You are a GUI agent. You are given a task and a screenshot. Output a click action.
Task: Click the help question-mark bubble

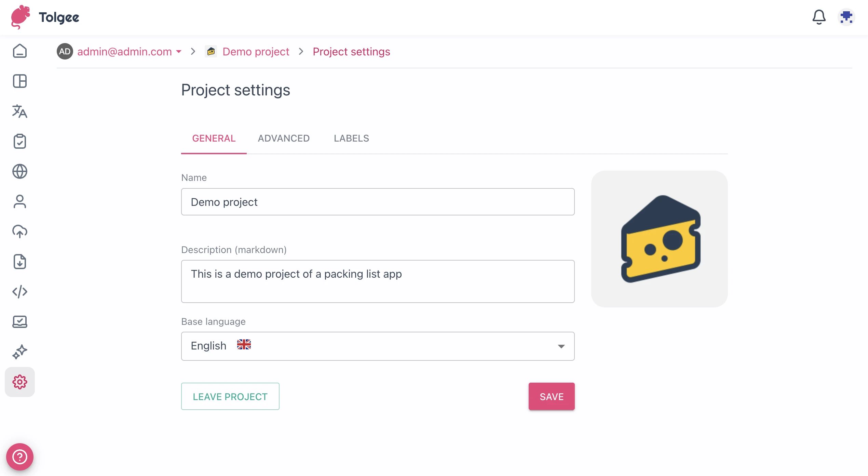(20, 457)
